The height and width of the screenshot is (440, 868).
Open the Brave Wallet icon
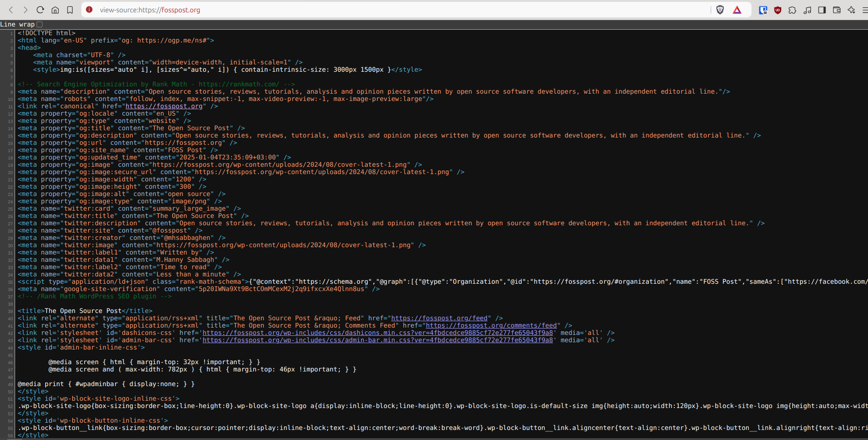(836, 10)
